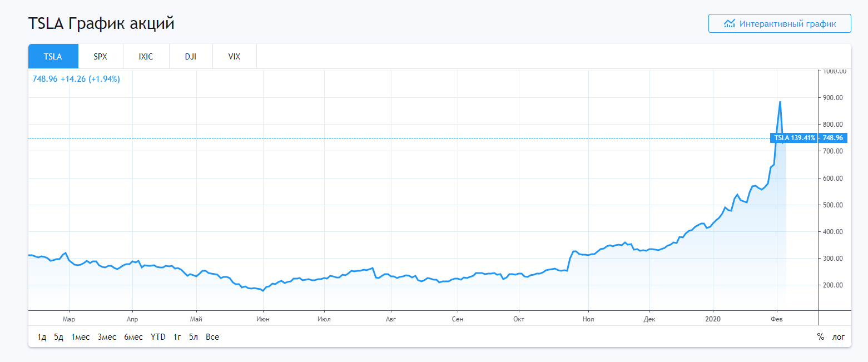Click the TSLA 139.41% price label
Screen dimensions: 868x362
coord(795,138)
